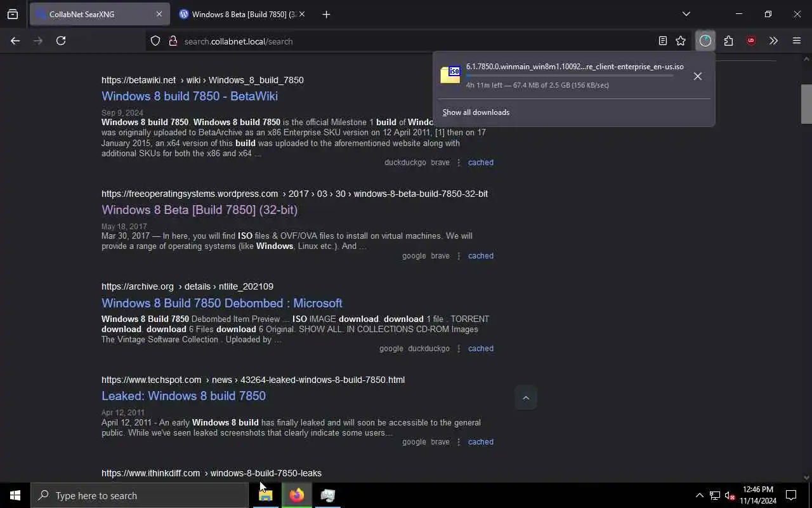
Task: Toggle the downloads panel toolbar button
Action: point(705,41)
